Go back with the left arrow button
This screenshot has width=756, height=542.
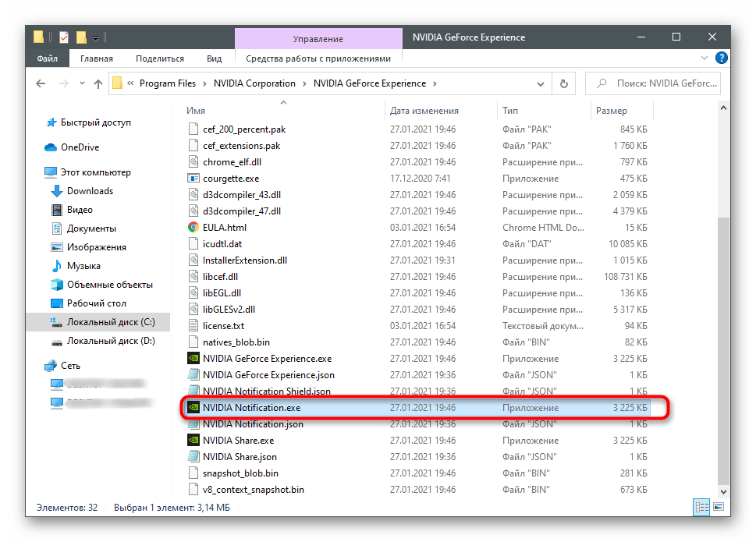(41, 83)
